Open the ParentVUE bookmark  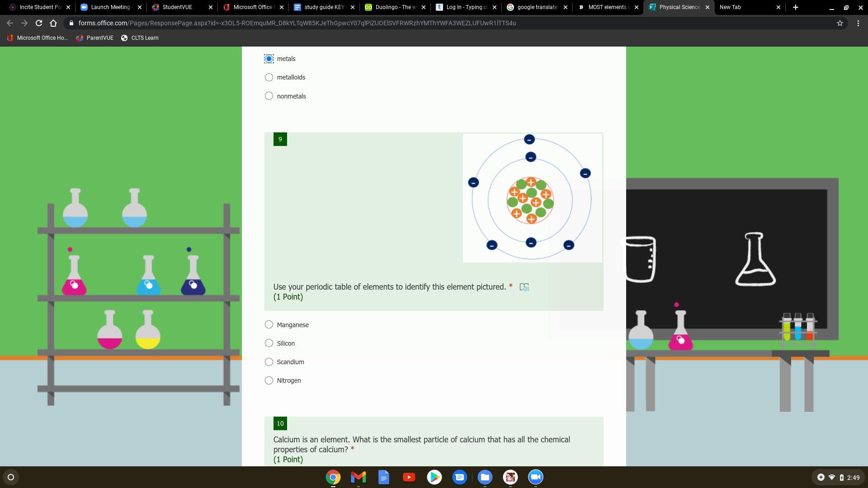click(x=94, y=38)
